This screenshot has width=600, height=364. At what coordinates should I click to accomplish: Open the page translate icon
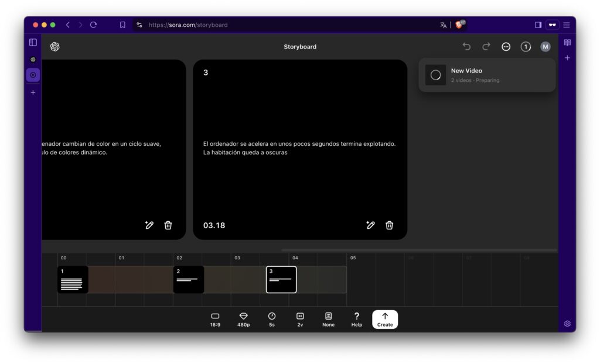point(443,25)
